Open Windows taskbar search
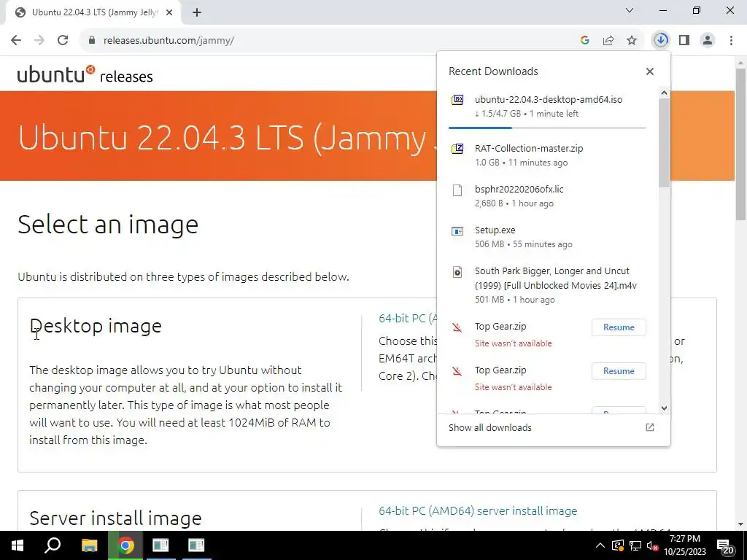 53,545
